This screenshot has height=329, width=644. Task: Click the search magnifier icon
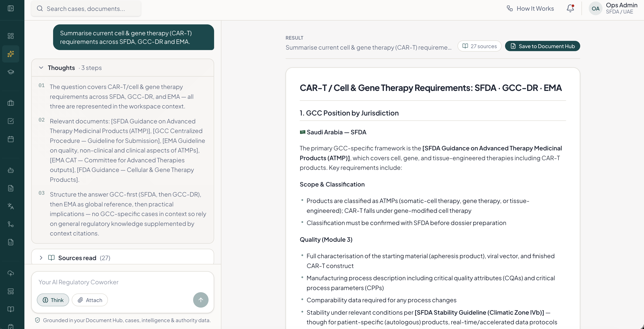[x=40, y=9]
